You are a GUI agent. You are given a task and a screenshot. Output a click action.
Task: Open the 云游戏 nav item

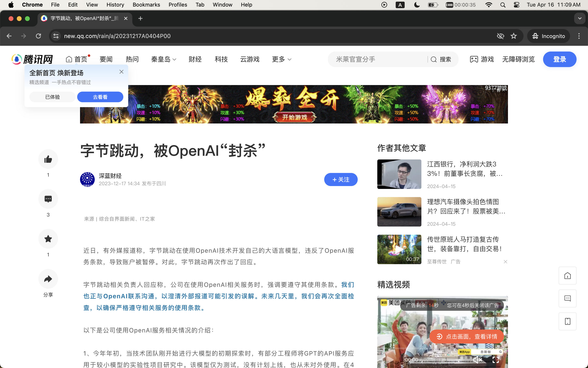point(250,59)
